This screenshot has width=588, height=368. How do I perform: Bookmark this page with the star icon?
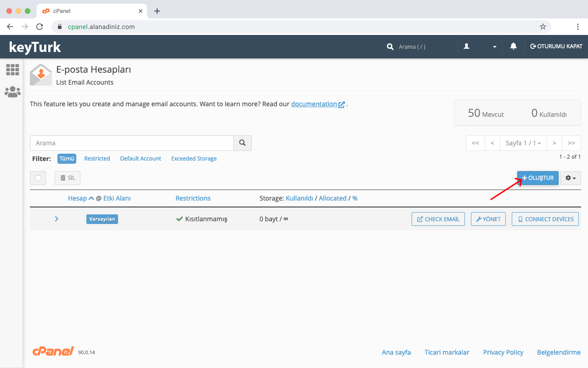[543, 27]
